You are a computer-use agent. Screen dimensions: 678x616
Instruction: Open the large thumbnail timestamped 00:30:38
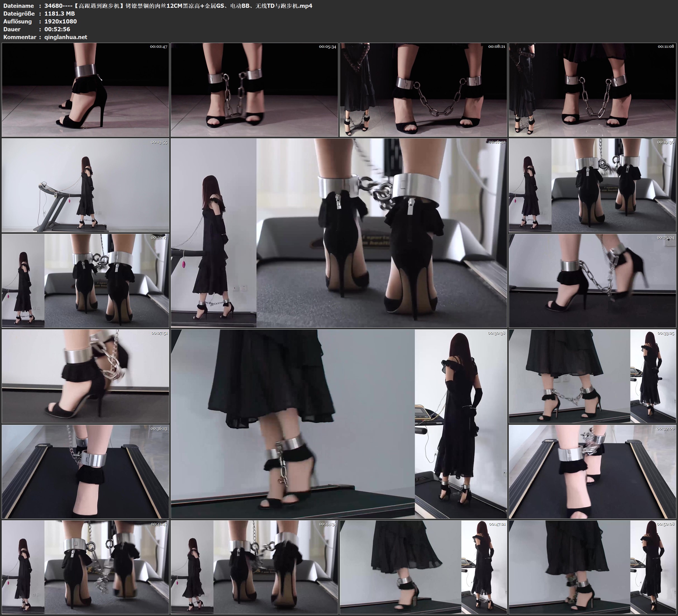click(x=339, y=424)
